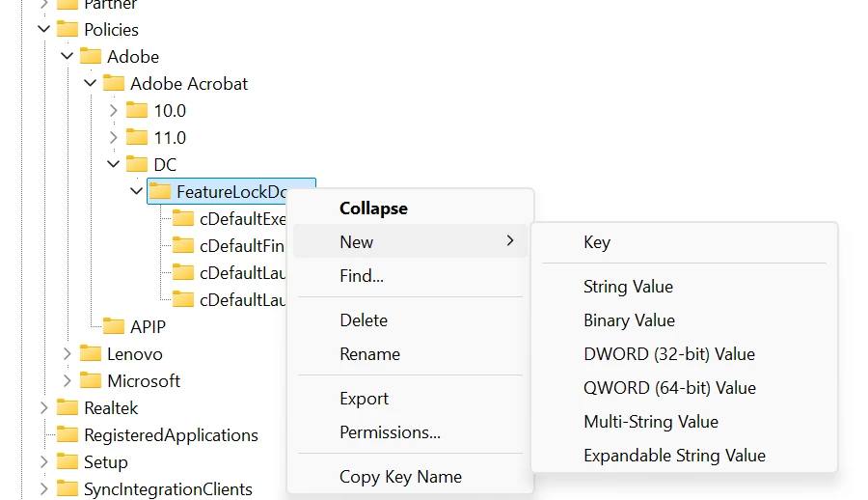
Task: Select the RegisteredApplications key label
Action: pos(171,435)
